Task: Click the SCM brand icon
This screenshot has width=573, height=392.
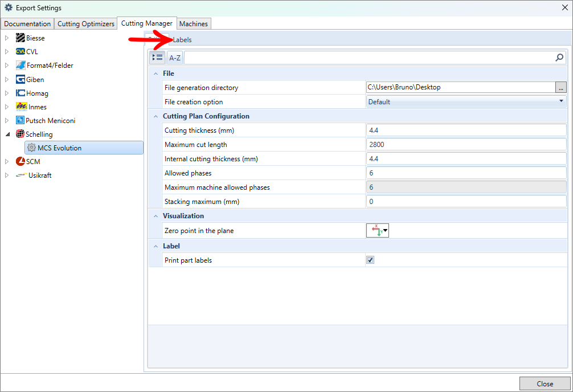Action: click(21, 161)
